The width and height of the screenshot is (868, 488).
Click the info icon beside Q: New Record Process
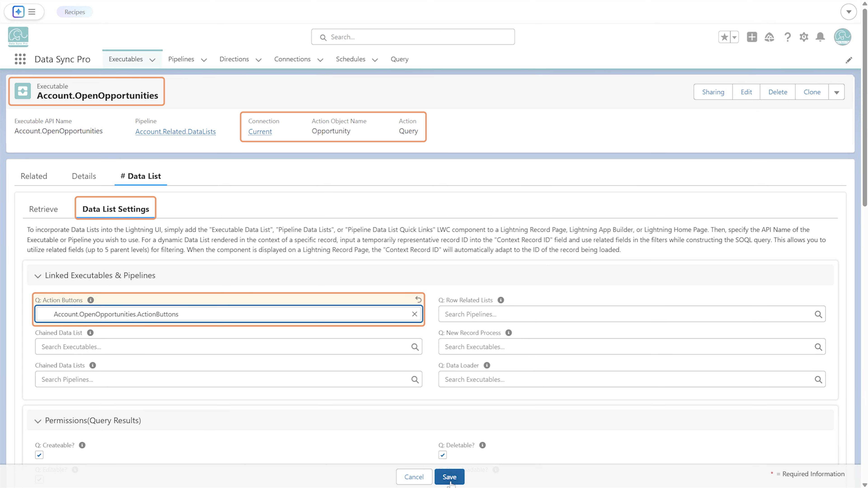508,333
